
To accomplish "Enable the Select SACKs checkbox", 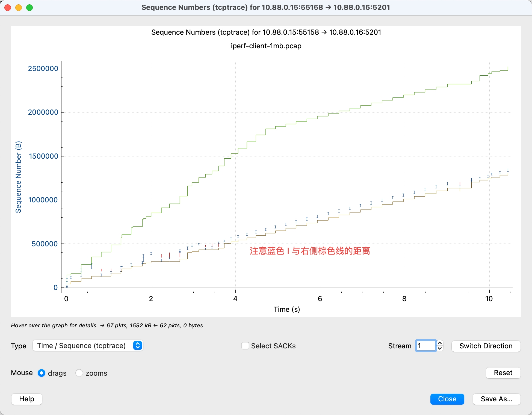I will click(245, 346).
